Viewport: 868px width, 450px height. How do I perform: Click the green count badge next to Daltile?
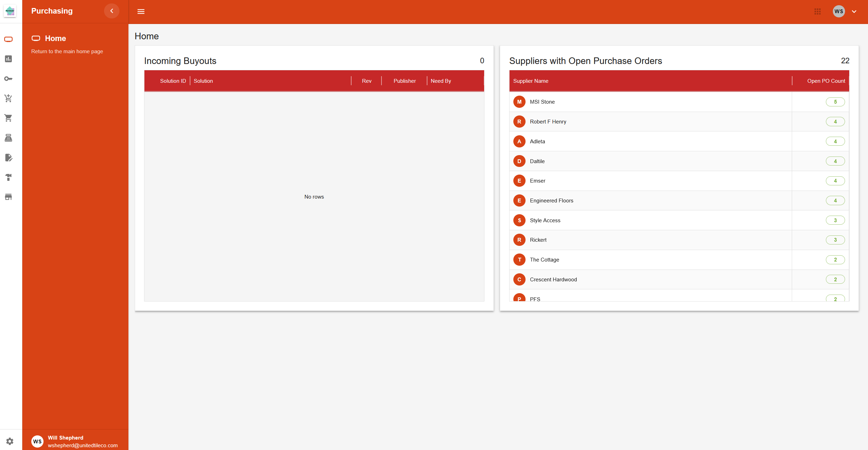click(x=835, y=161)
